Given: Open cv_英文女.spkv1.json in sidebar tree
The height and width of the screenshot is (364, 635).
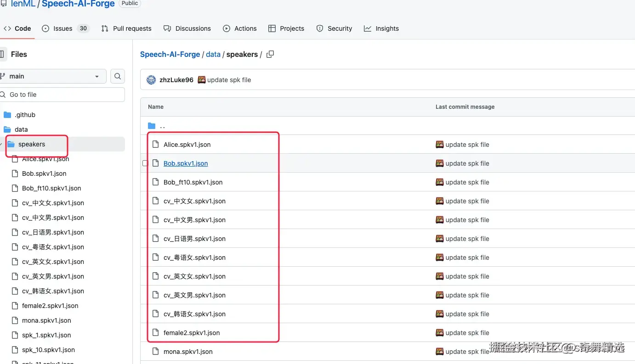Looking at the screenshot, I should pos(53,262).
